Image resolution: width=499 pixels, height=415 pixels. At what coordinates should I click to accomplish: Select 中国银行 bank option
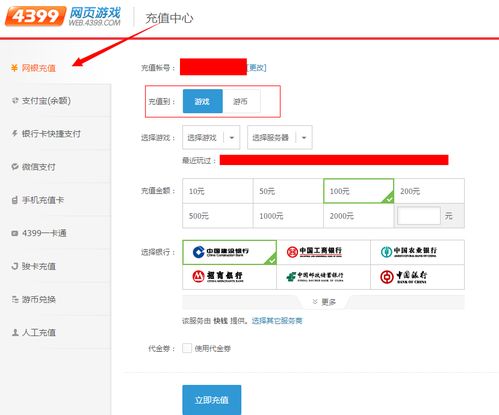coord(417,277)
